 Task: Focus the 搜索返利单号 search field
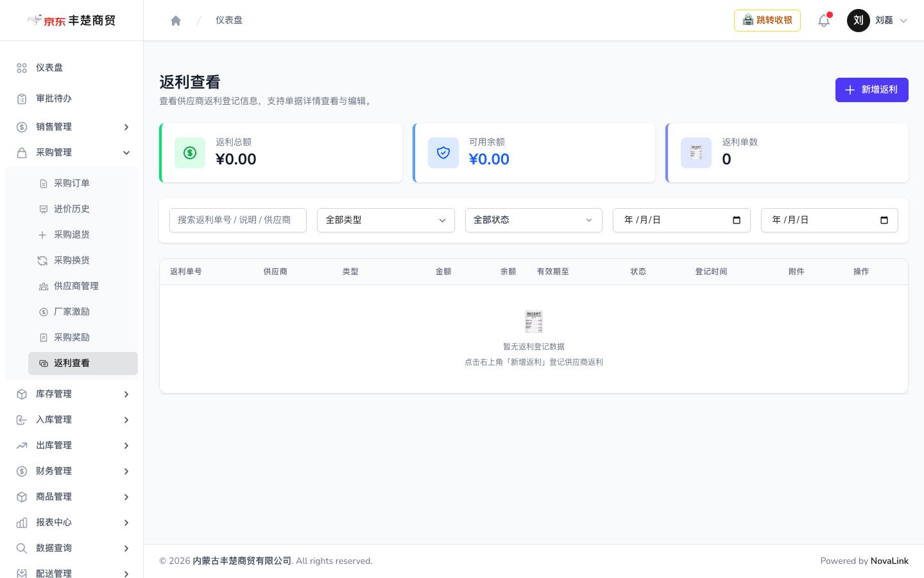click(238, 220)
